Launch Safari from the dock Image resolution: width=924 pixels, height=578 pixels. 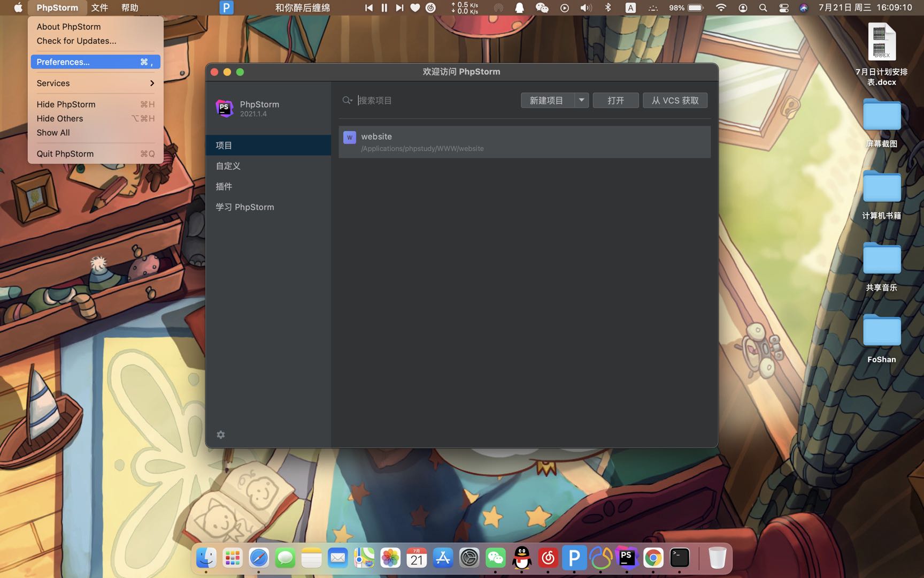tap(258, 558)
